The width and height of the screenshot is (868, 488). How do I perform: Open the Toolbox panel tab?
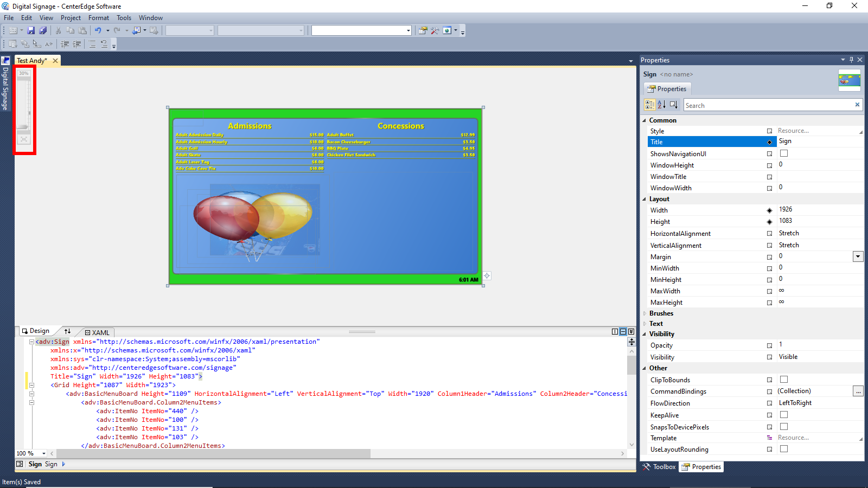659,467
